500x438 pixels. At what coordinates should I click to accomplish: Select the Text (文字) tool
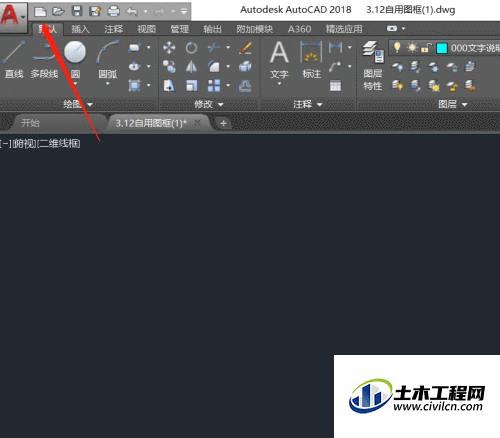pos(279,61)
